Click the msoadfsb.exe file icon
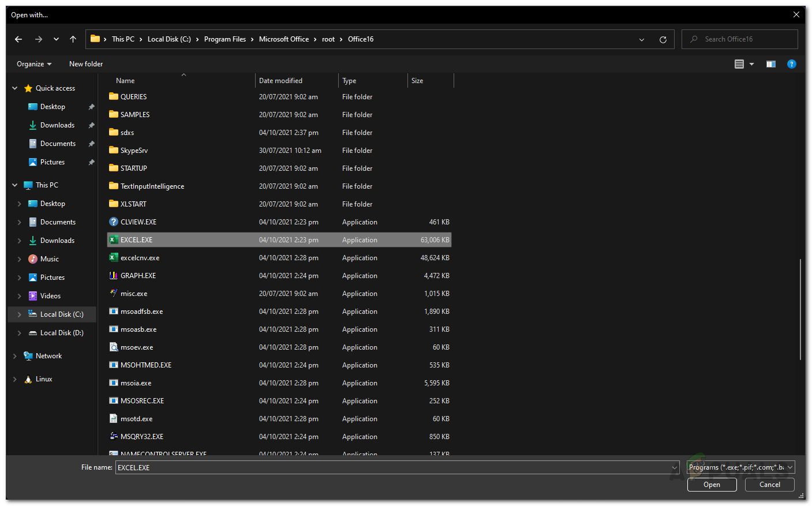The width and height of the screenshot is (812, 506). tap(114, 312)
